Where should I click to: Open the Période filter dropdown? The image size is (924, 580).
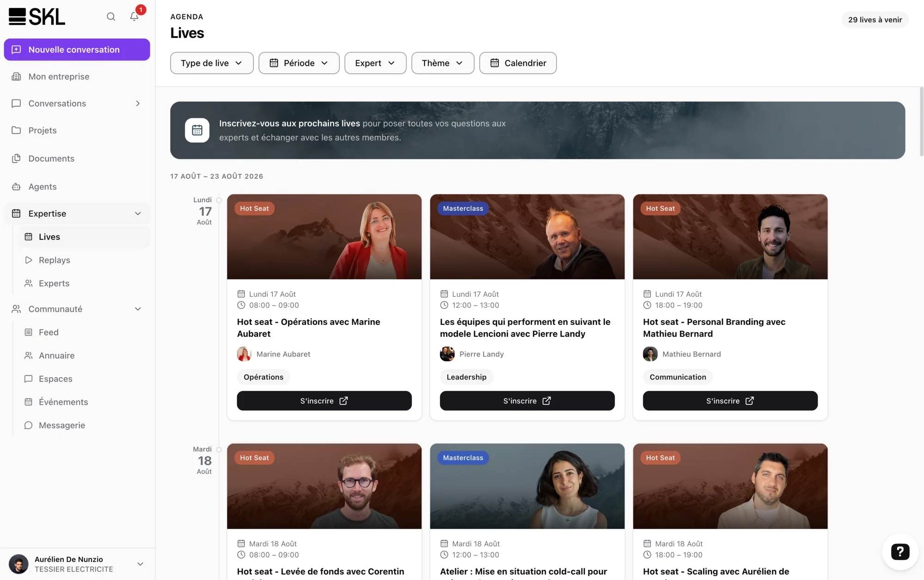[x=299, y=63]
